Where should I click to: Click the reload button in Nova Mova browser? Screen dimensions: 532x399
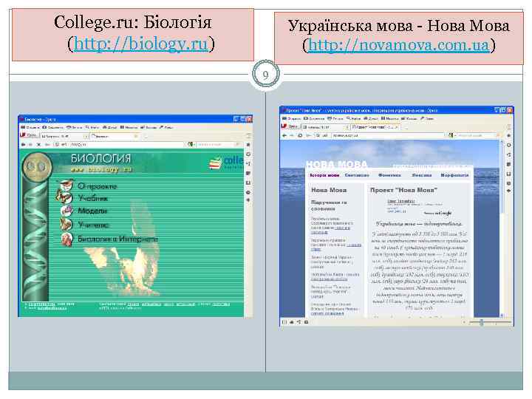[x=300, y=135]
